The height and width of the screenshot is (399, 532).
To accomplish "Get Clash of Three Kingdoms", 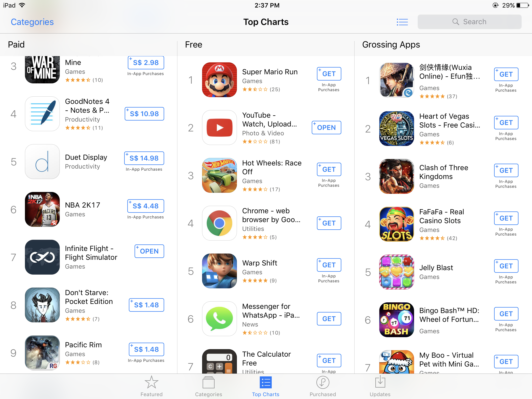I will (506, 170).
